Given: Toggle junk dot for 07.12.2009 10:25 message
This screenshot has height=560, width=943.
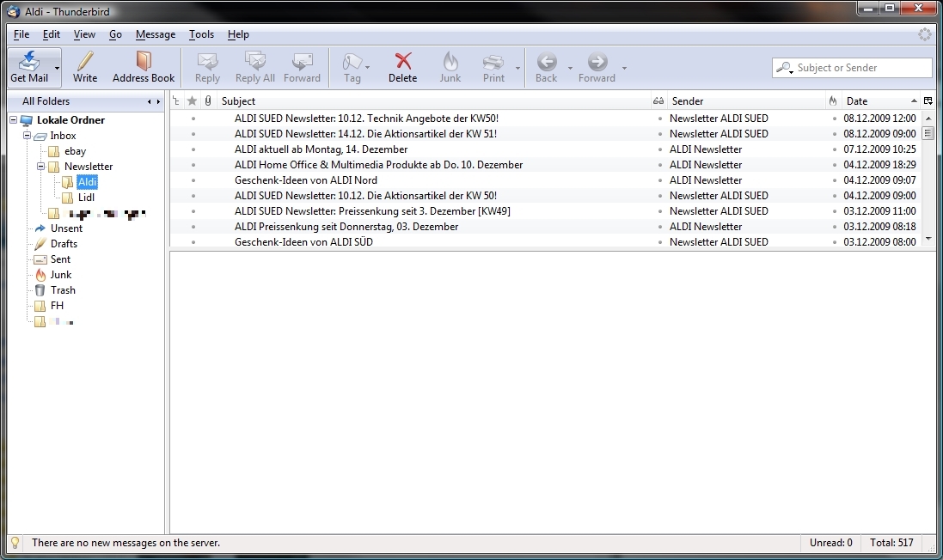Looking at the screenshot, I should tap(834, 149).
